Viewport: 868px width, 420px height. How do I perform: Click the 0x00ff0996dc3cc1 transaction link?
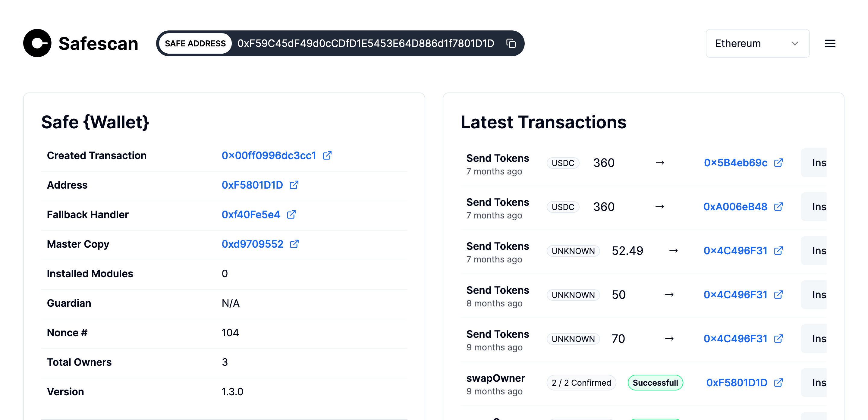269,155
